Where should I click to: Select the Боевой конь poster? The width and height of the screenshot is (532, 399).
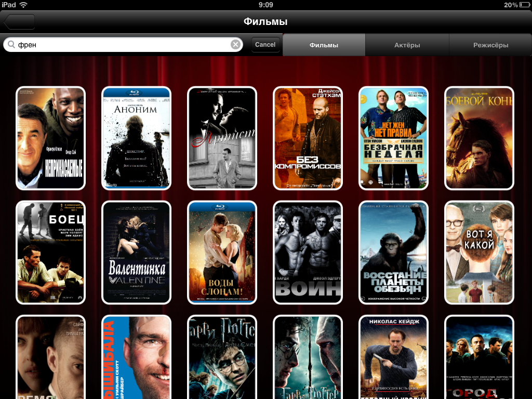[479, 138]
